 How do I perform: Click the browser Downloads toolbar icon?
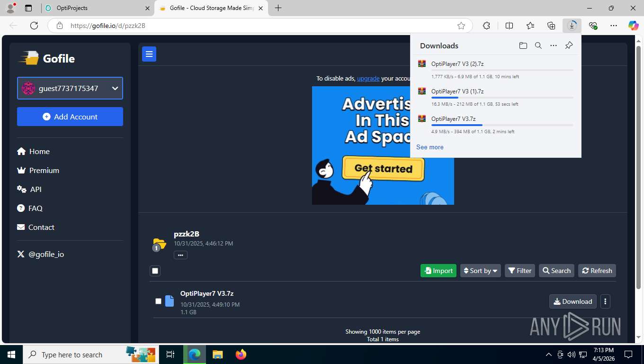pos(572,26)
